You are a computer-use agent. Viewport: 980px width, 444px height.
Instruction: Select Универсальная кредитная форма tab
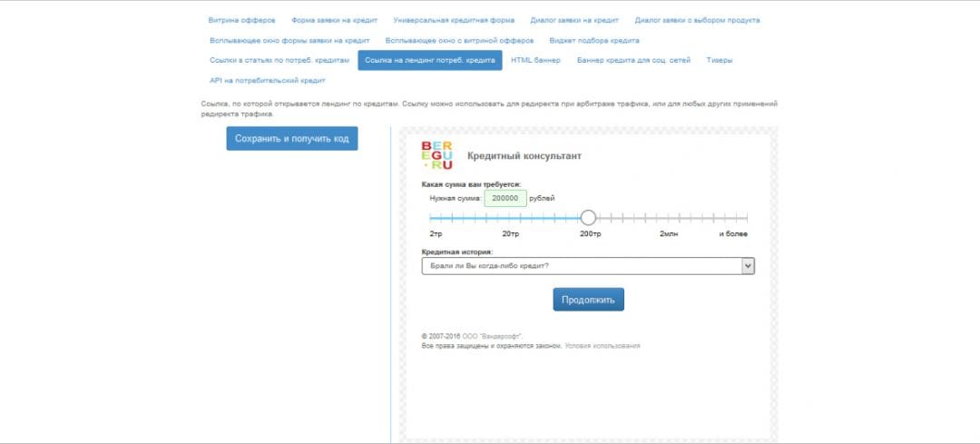tap(454, 20)
